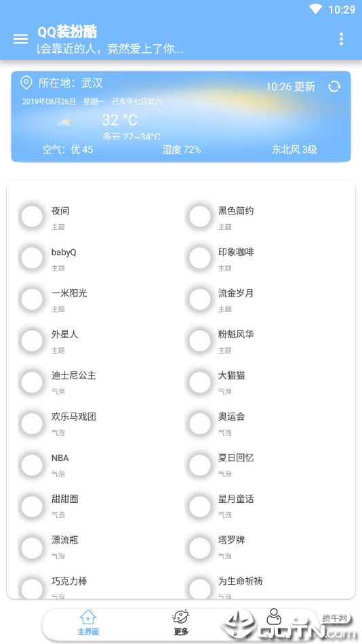
Task: Select the 夜间 theme circle thumbnail
Action: coord(32,216)
